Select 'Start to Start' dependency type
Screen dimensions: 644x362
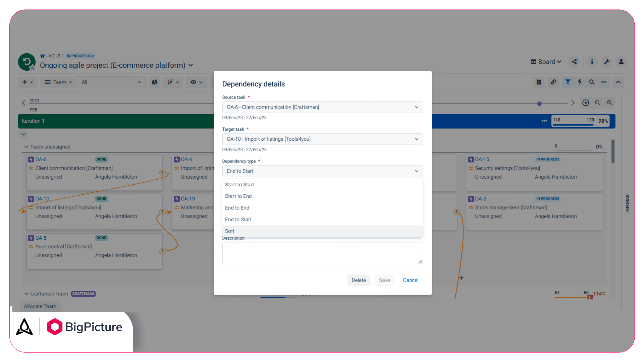pos(322,185)
